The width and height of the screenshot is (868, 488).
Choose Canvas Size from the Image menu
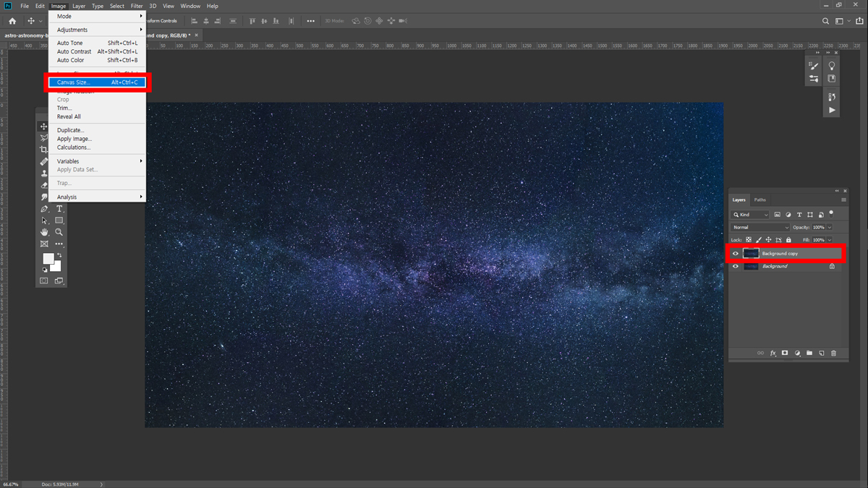coord(74,82)
